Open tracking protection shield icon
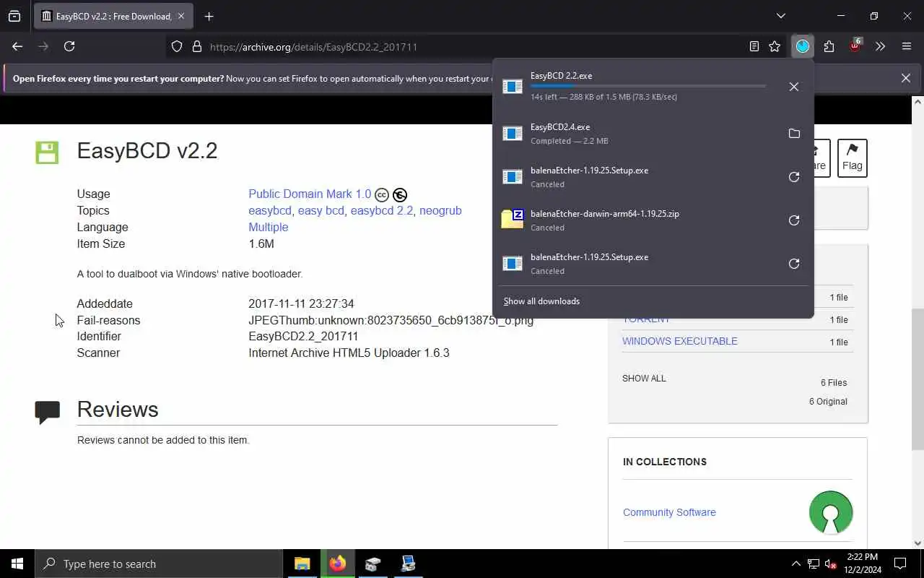The height and width of the screenshot is (578, 924). [x=177, y=46]
